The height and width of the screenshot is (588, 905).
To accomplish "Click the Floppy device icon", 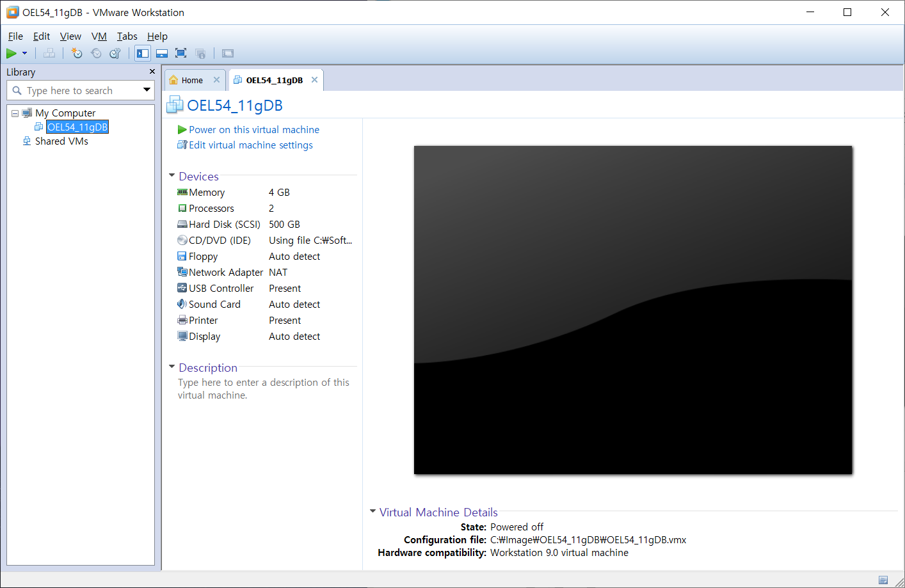I will 182,256.
